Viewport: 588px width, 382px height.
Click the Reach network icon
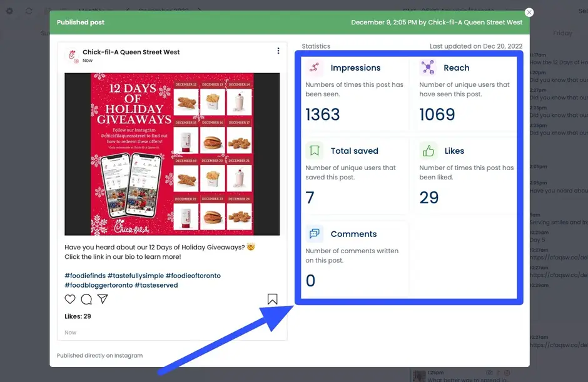point(428,67)
